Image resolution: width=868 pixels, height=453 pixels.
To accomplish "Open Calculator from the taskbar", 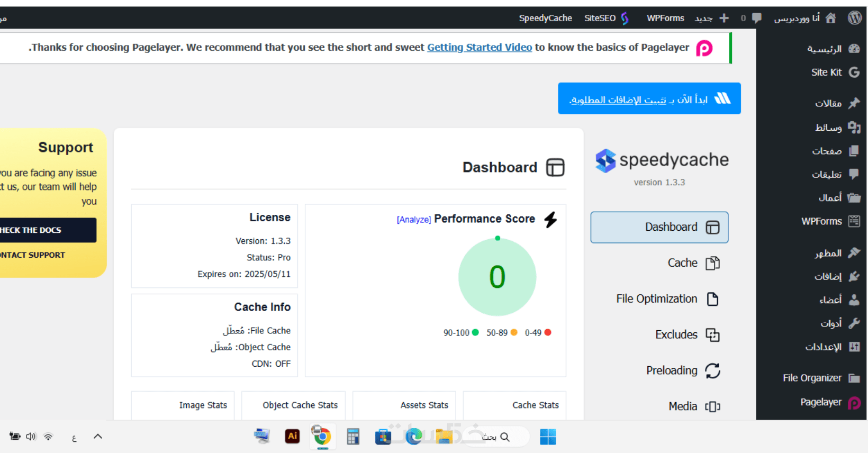I will click(x=353, y=437).
